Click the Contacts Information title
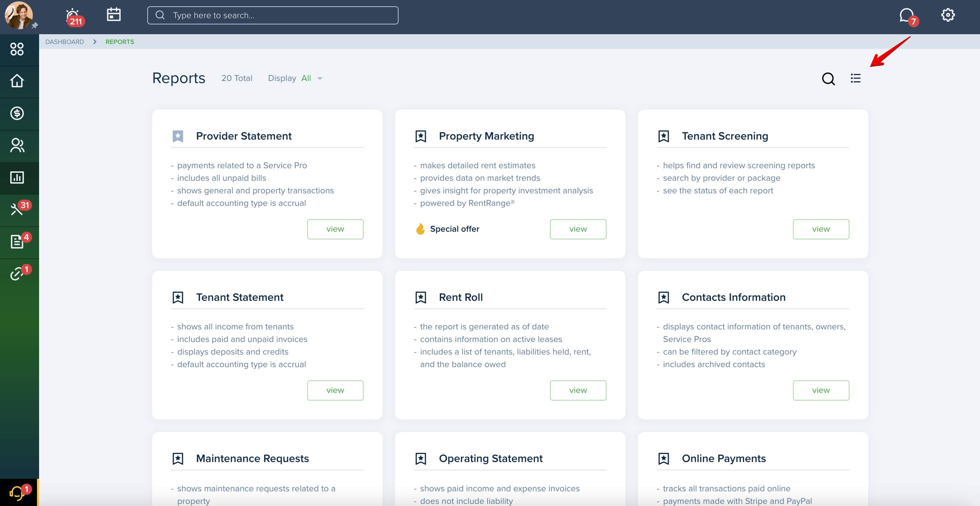This screenshot has height=506, width=980. 734,298
